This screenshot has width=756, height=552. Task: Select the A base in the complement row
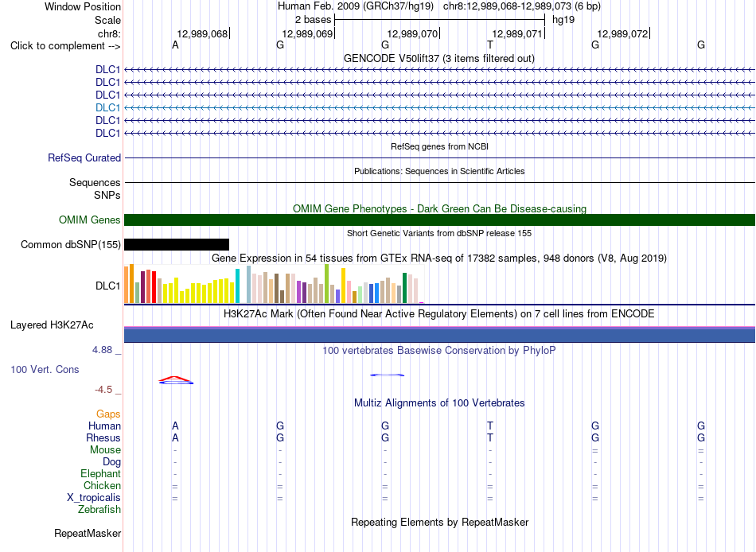click(x=175, y=45)
